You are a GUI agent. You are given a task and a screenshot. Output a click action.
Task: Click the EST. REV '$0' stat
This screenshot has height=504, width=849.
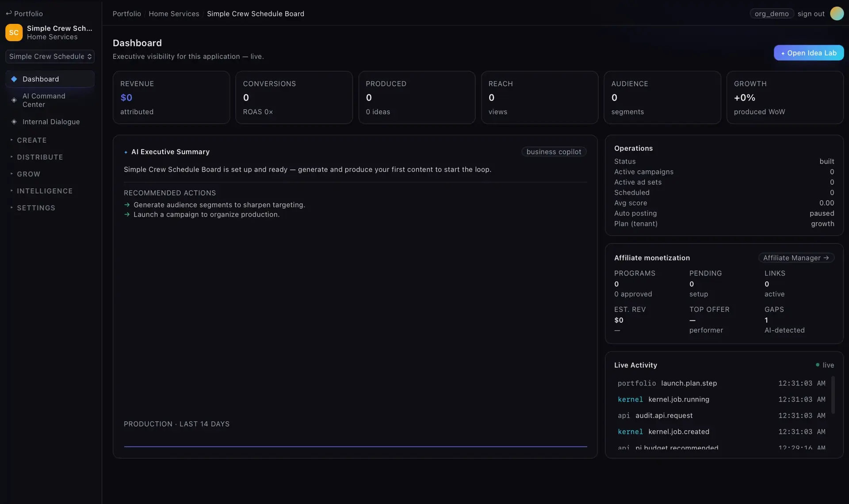click(630, 320)
